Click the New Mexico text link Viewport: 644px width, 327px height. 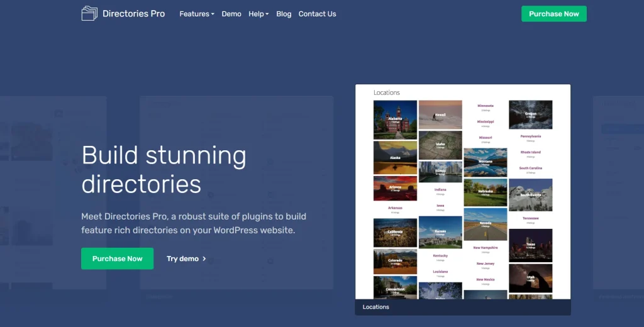pos(486,280)
